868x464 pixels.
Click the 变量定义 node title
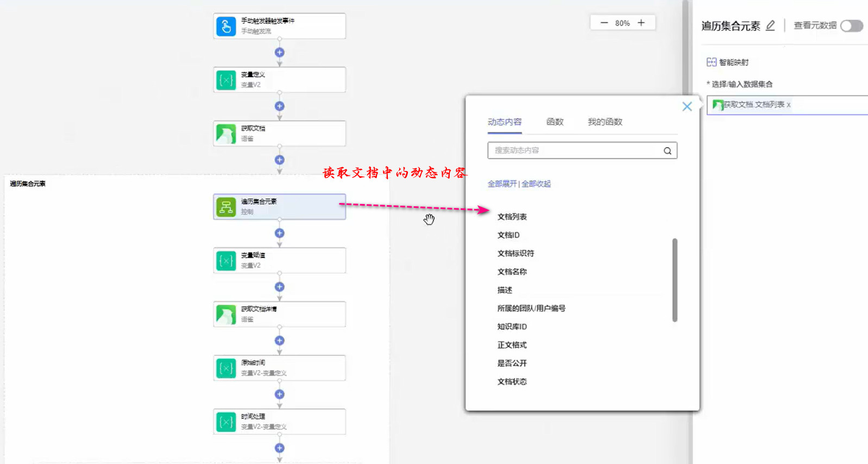click(x=253, y=74)
